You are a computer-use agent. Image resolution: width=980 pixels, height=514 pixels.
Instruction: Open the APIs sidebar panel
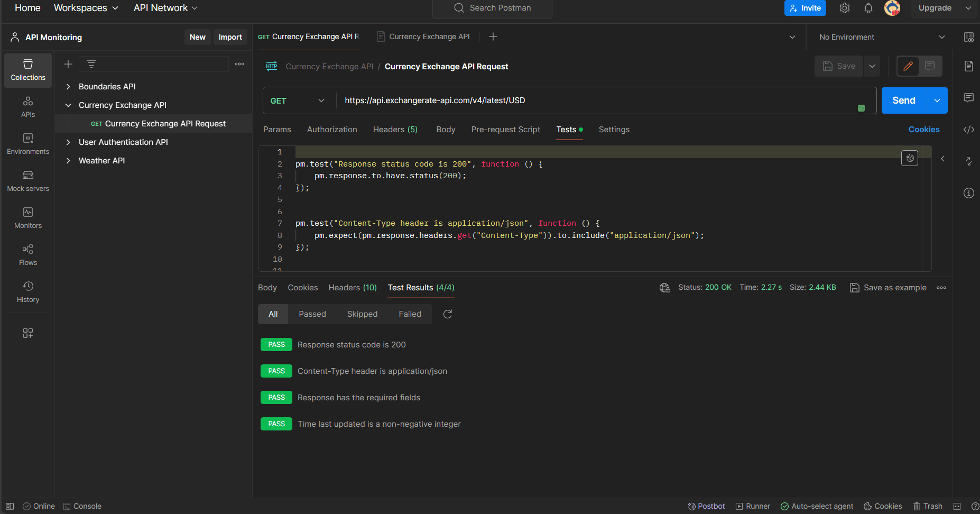tap(28, 107)
